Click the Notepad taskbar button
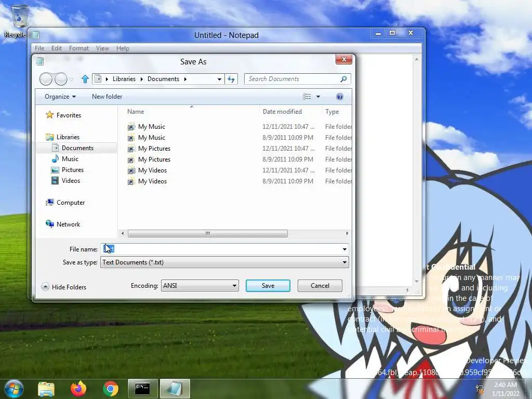Screen dimensions: 532x399 [x=175, y=389]
